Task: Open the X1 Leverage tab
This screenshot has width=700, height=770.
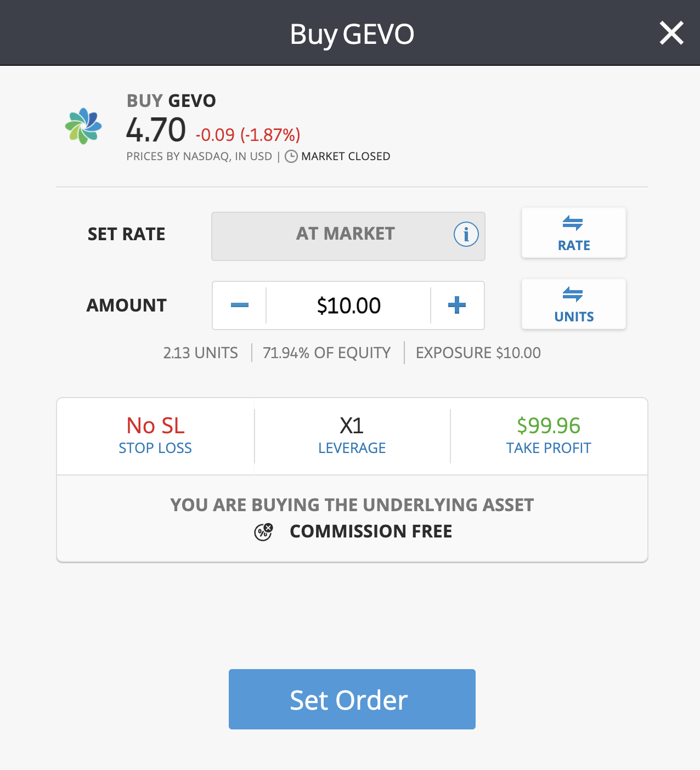Action: 352,436
